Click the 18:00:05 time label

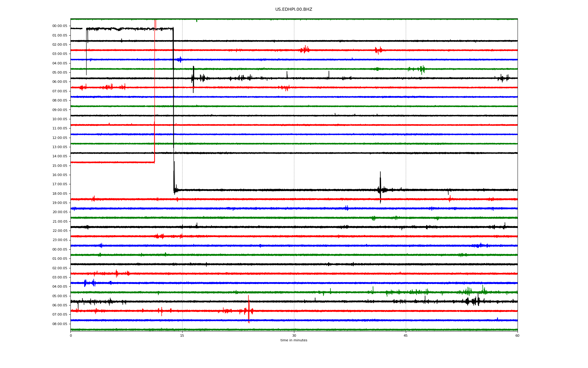click(x=60, y=194)
